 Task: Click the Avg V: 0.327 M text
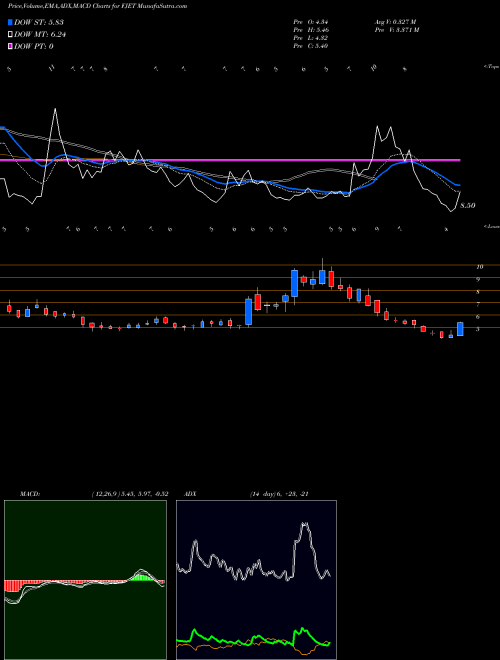tap(395, 22)
